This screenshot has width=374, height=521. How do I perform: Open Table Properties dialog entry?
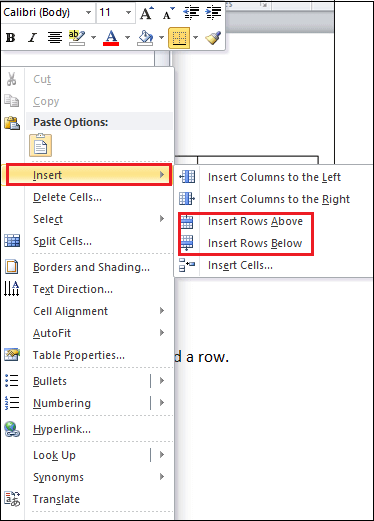(79, 355)
